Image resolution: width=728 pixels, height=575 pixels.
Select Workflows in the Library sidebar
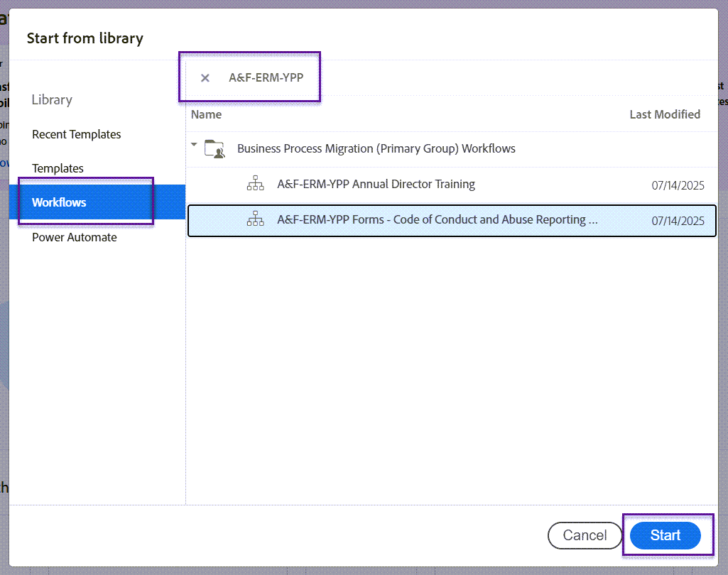coord(59,202)
